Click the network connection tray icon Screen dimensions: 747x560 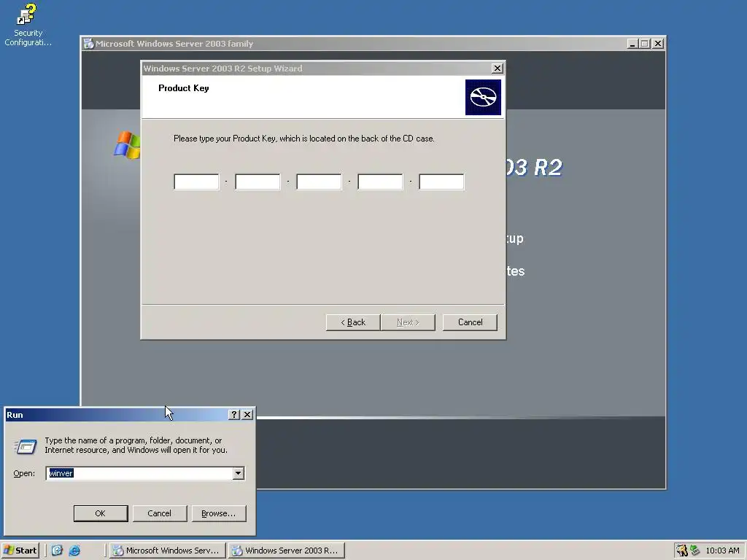(x=695, y=551)
